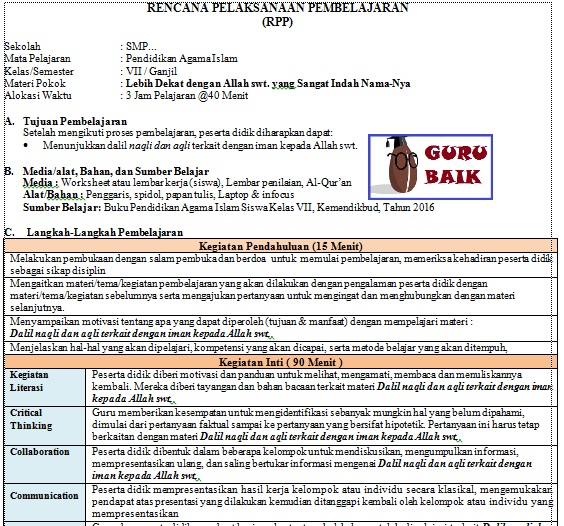Click the 'Materi Pokok' label
Image resolution: width=564 pixels, height=526 pixels.
click(x=35, y=83)
